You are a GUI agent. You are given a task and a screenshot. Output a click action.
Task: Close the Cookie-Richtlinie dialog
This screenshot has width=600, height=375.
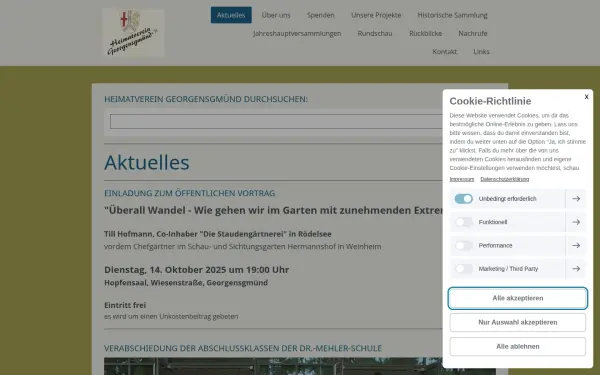586,97
